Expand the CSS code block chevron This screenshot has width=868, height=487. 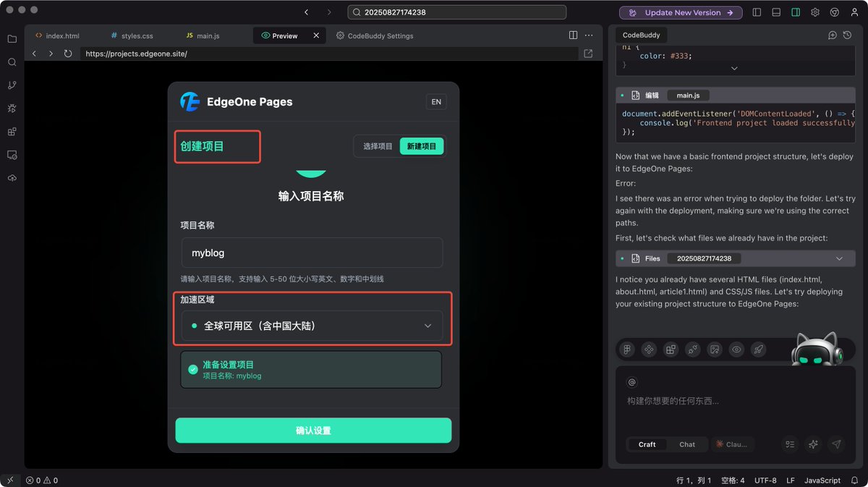(734, 68)
